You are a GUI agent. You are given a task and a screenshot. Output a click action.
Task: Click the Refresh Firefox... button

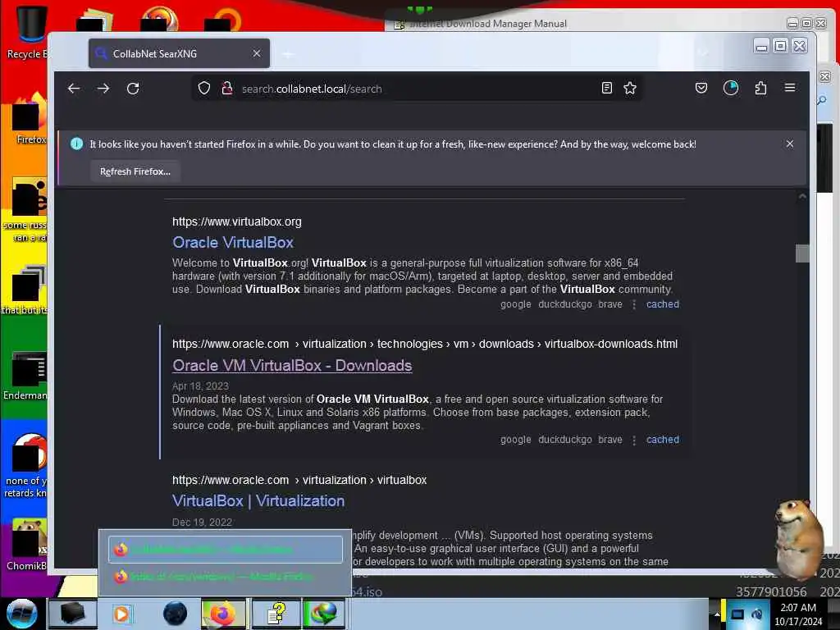coord(135,171)
